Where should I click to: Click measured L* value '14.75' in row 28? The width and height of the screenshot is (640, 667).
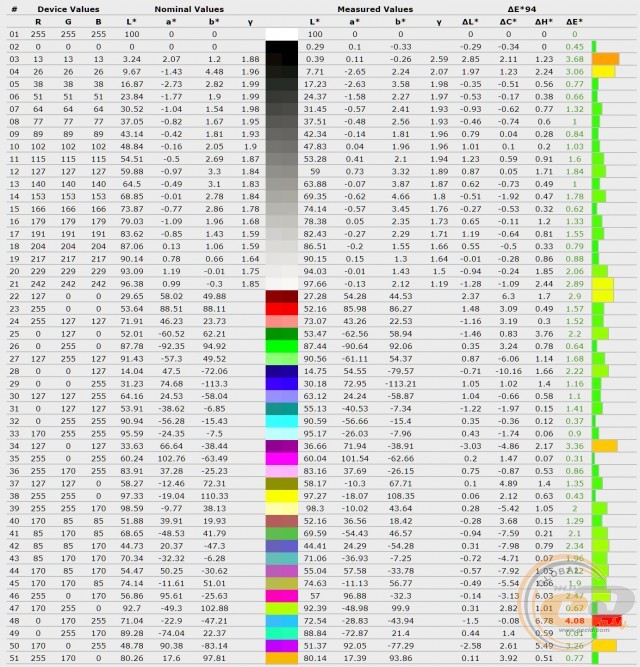(315, 371)
